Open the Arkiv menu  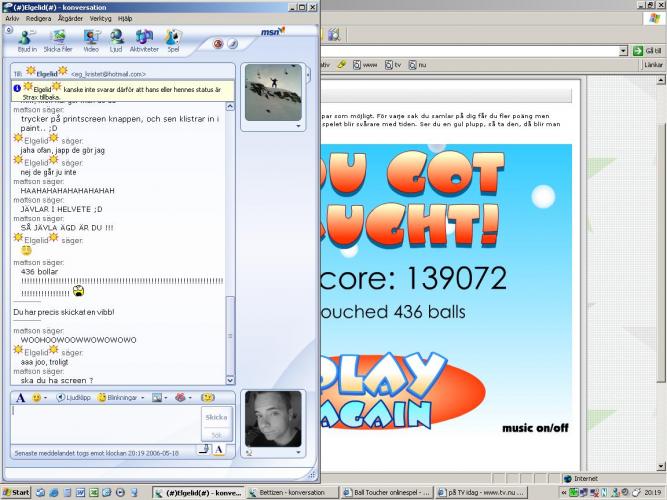pos(12,18)
